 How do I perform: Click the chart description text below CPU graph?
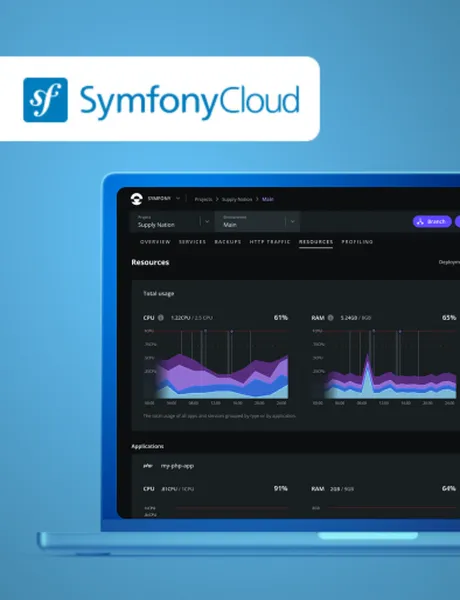[x=219, y=416]
